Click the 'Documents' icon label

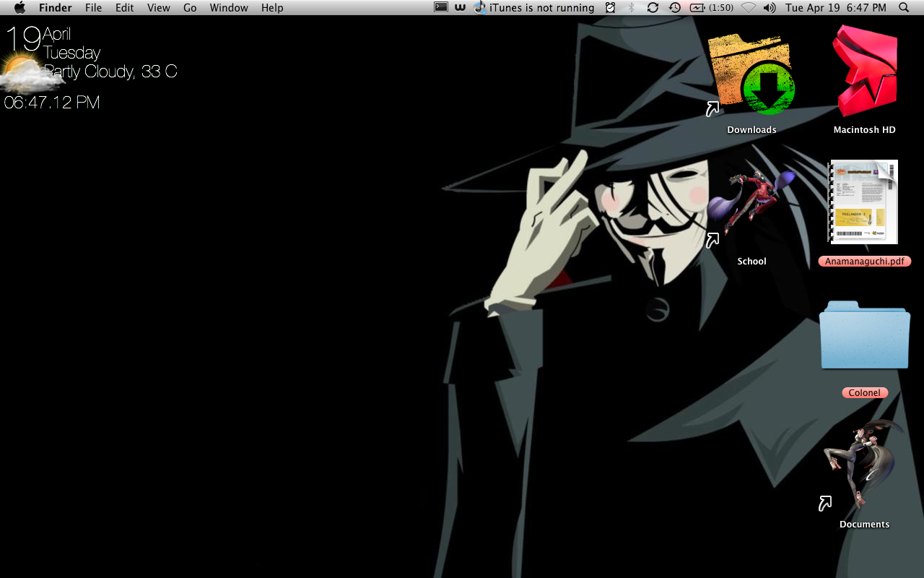pyautogui.click(x=865, y=525)
